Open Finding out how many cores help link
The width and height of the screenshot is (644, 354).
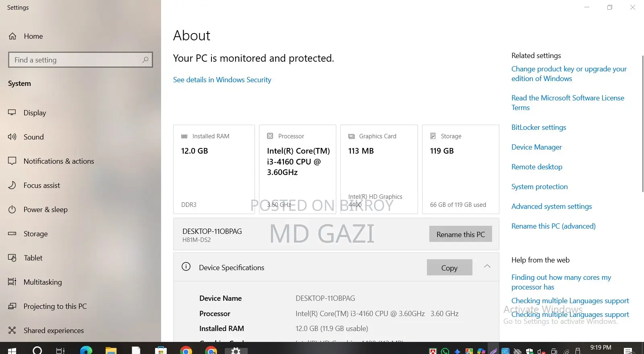pyautogui.click(x=561, y=282)
